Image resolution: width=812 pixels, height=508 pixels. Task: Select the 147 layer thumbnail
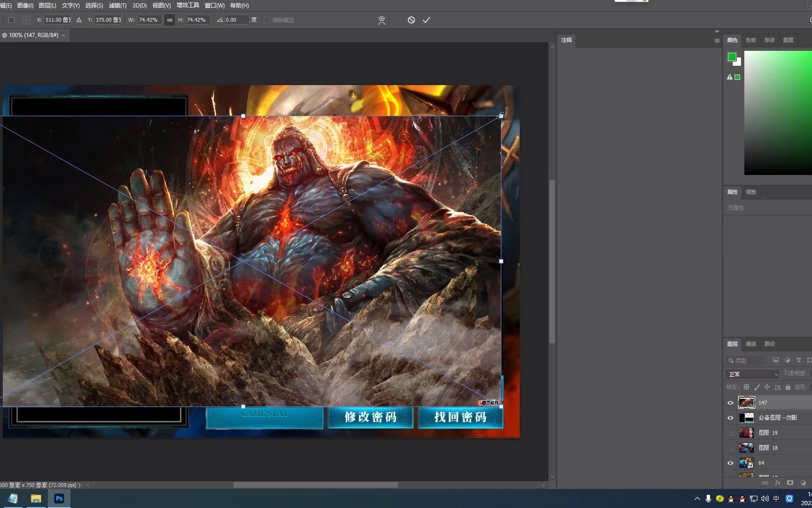(746, 403)
